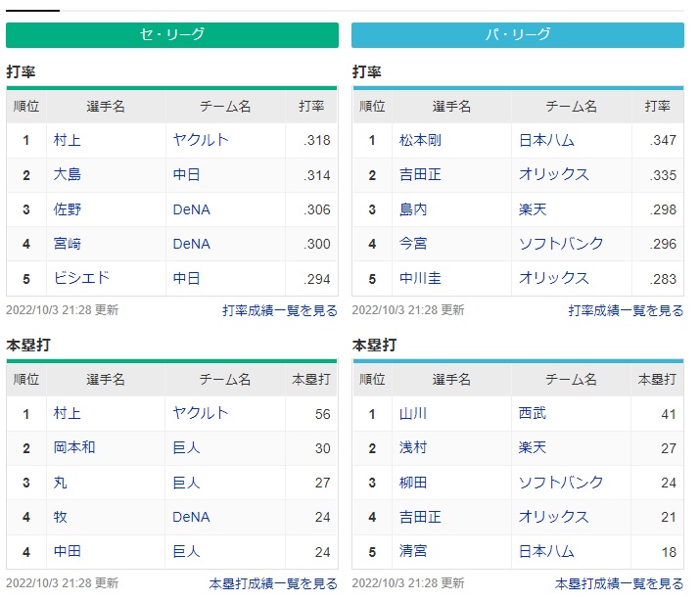Screen dimensions: 700x601
Task: Open player 丸's link
Action: click(60, 483)
